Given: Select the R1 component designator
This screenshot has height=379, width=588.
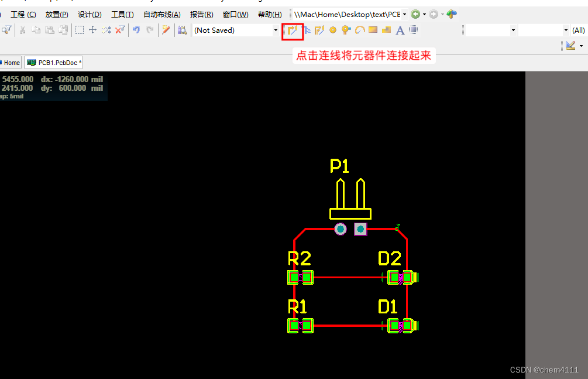Looking at the screenshot, I should click(297, 307).
